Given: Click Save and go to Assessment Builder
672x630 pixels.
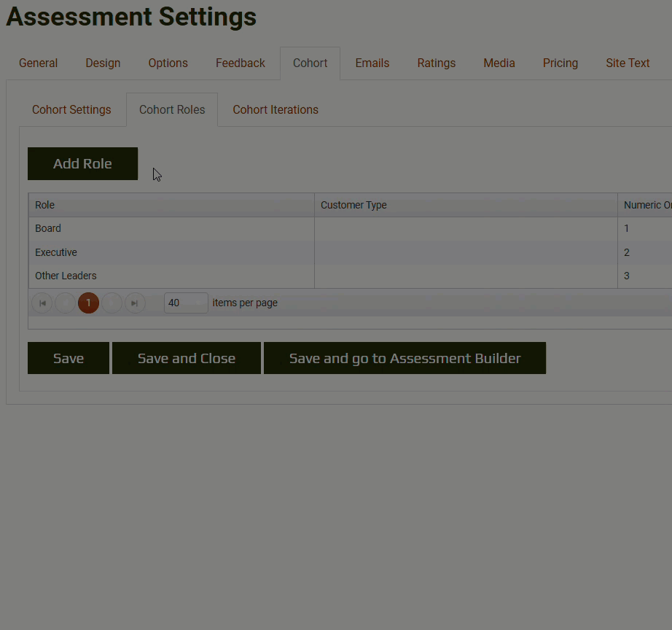Looking at the screenshot, I should [x=405, y=359].
